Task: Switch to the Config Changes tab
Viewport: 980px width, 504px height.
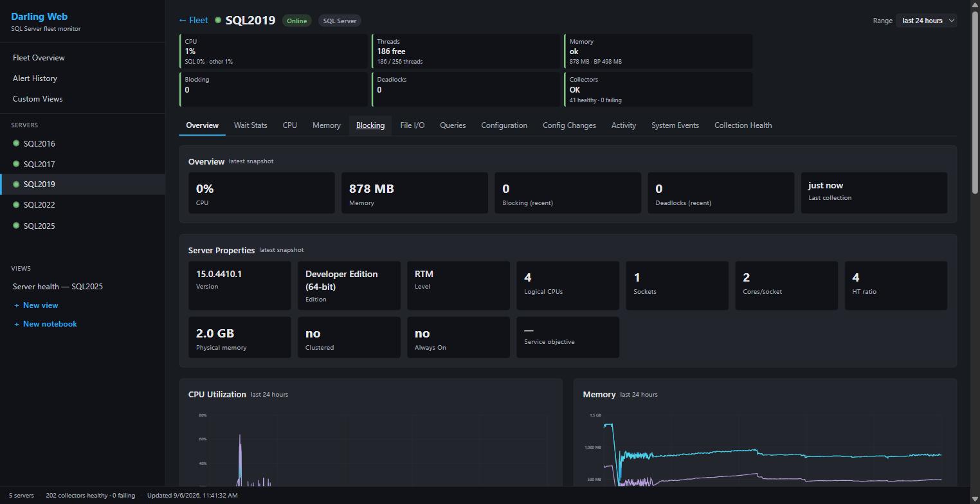Action: point(569,125)
